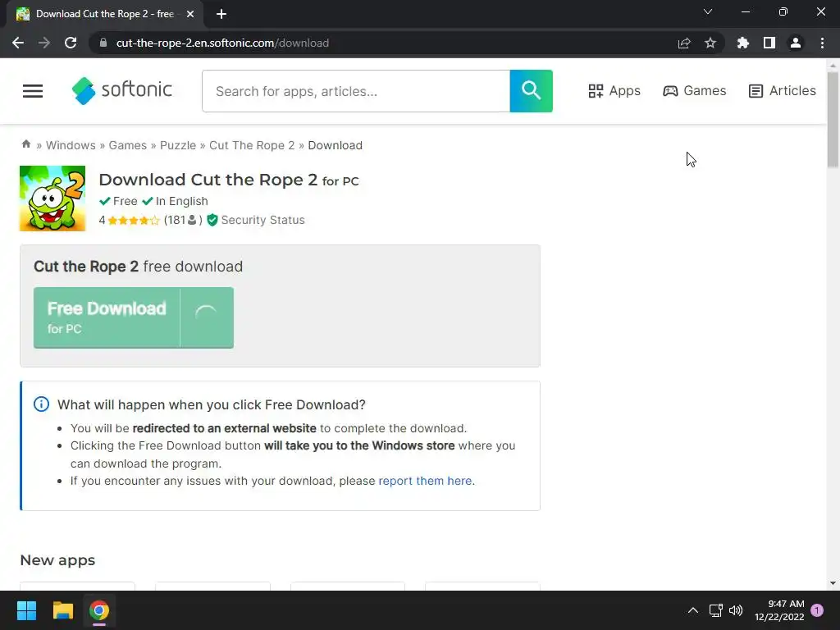Image resolution: width=840 pixels, height=630 pixels.
Task: Click the Articles document icon
Action: [x=756, y=91]
